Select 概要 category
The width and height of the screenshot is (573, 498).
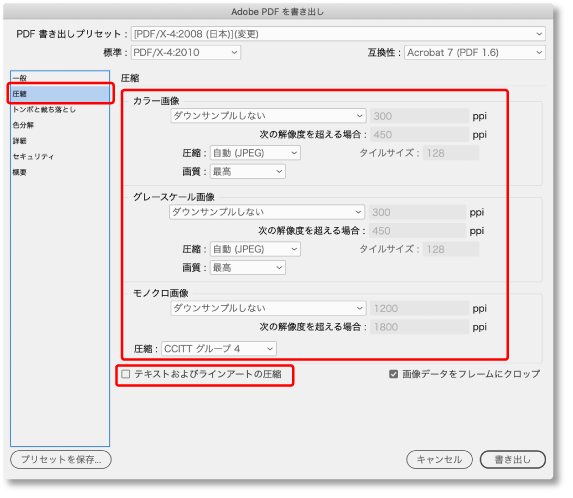[60, 172]
